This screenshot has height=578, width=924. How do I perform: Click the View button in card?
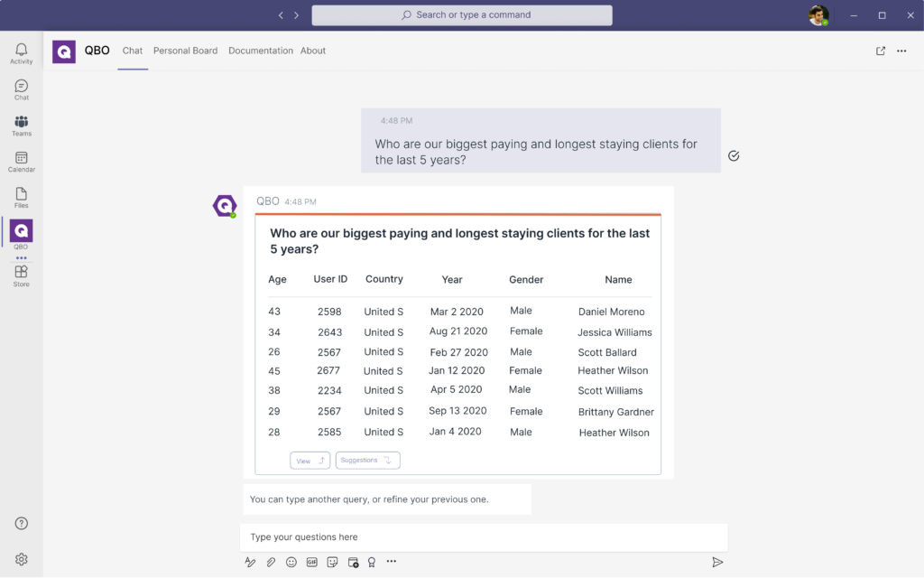tap(310, 461)
